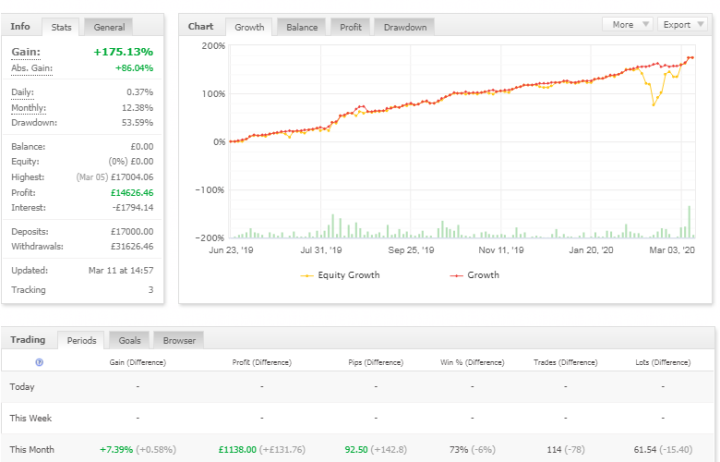This screenshot has height=462, width=720.
Task: Click the Abs. Gain label
Action: coord(31,68)
